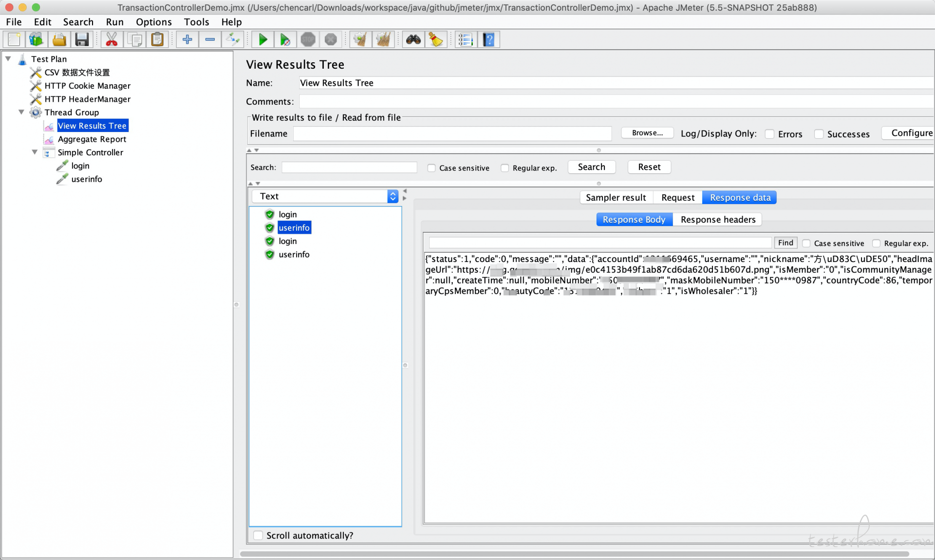Image resolution: width=935 pixels, height=560 pixels.
Task: Open the Help menu
Action: [231, 22]
